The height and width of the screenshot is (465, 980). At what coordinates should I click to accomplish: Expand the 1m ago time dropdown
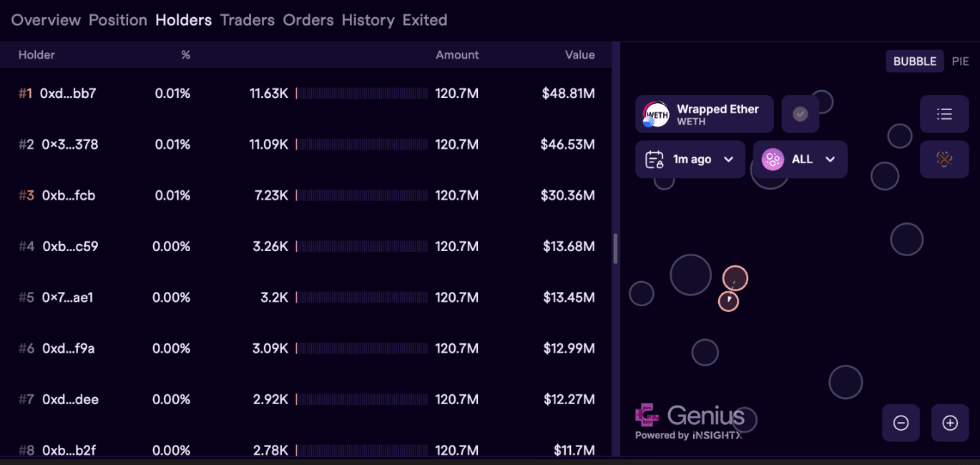(729, 160)
